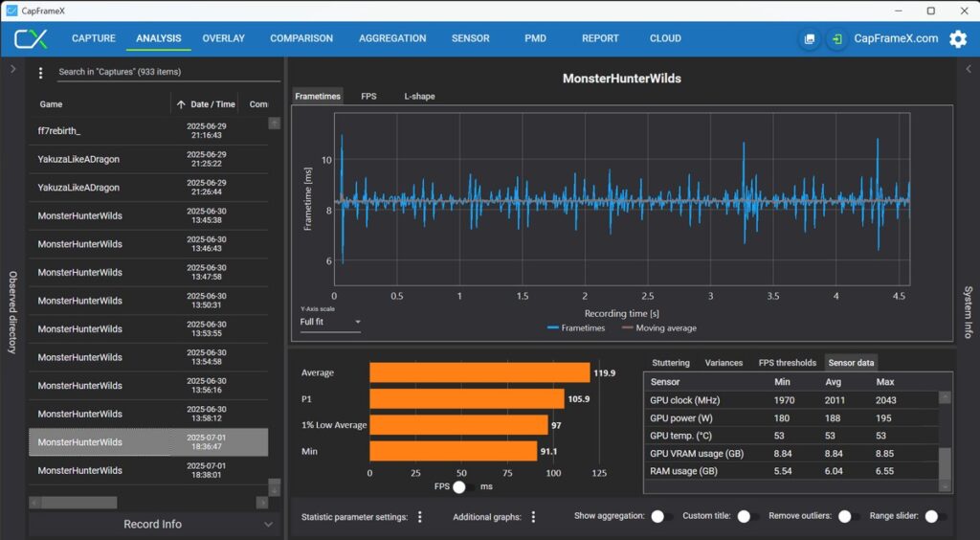This screenshot has width=980, height=540.
Task: Open the Variances tab
Action: pos(724,363)
